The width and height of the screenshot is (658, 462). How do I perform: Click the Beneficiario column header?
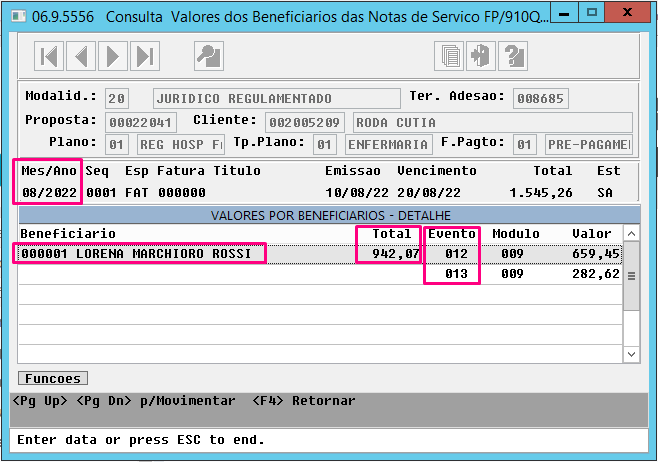[68, 233]
